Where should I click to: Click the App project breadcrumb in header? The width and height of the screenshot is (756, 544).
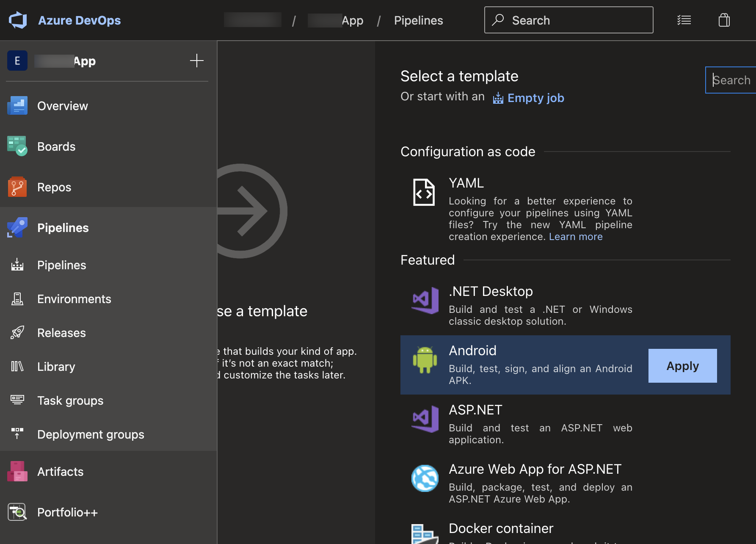(x=336, y=20)
